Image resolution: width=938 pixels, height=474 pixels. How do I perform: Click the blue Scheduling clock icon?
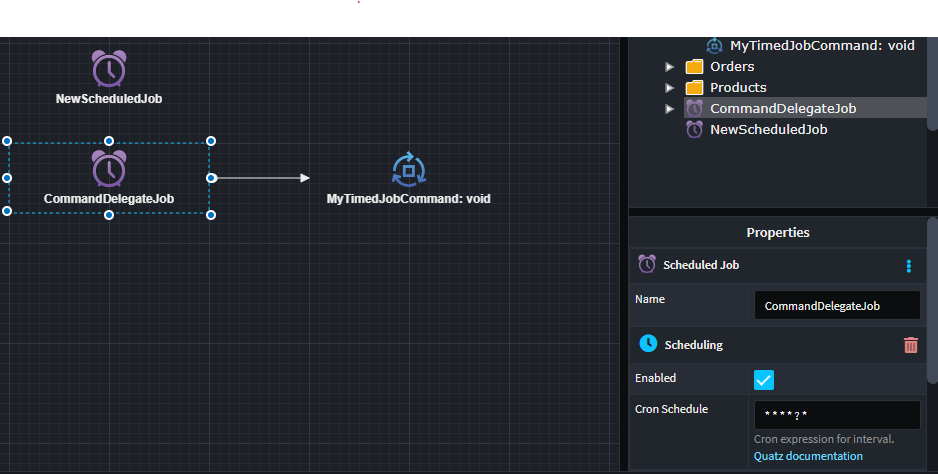pos(648,344)
